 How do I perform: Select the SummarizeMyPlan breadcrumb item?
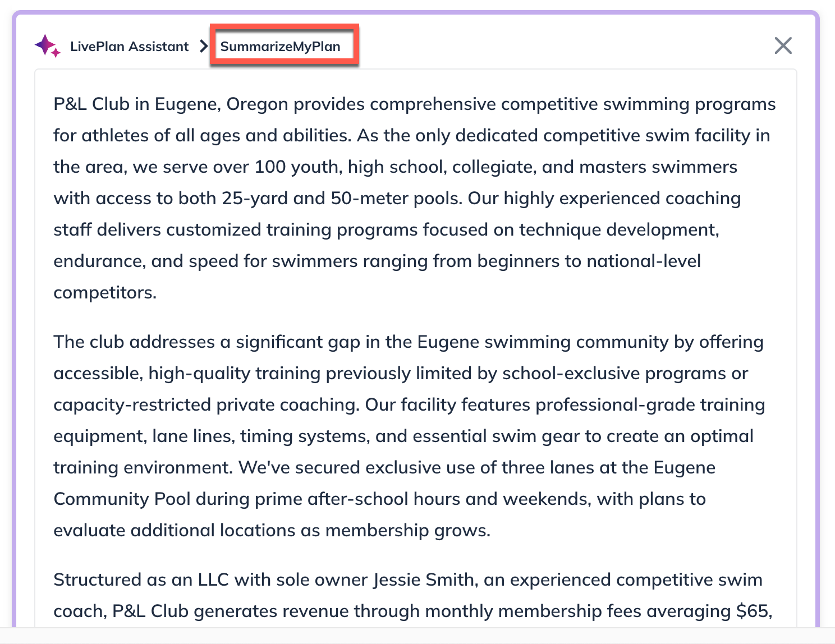tap(281, 47)
